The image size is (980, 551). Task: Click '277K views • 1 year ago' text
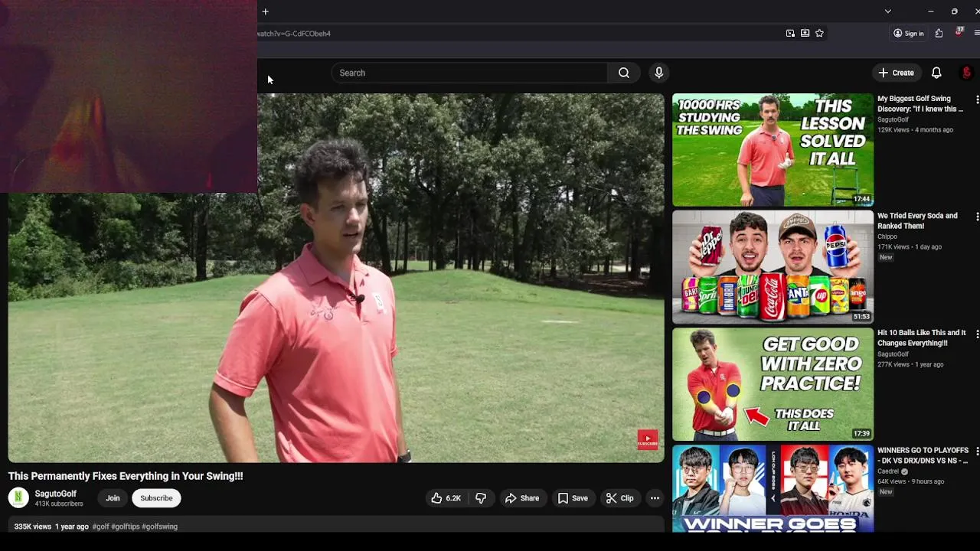pyautogui.click(x=910, y=364)
